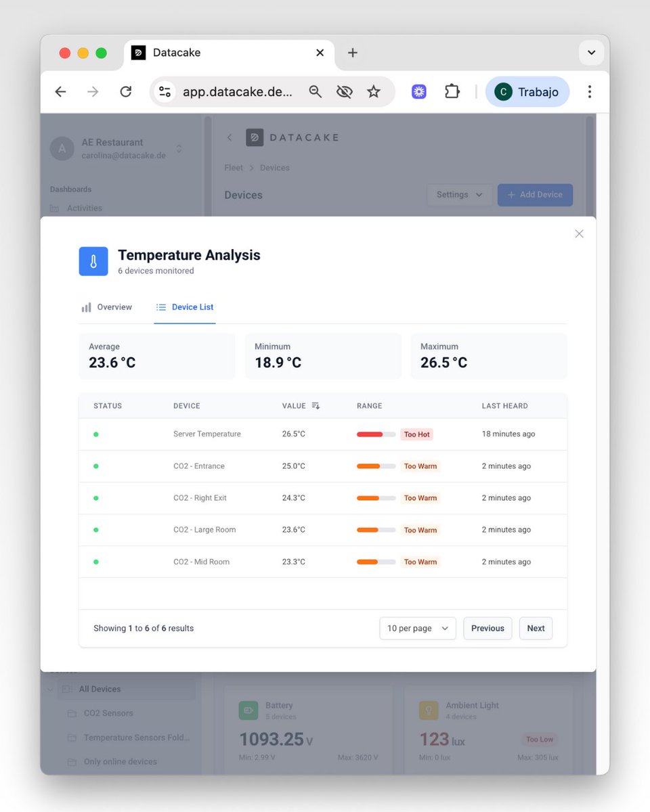Click the Maximum temperature card

coord(489,356)
